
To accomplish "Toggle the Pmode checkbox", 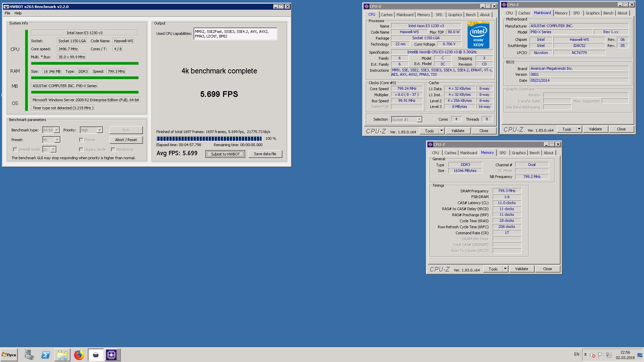I will point(81,140).
